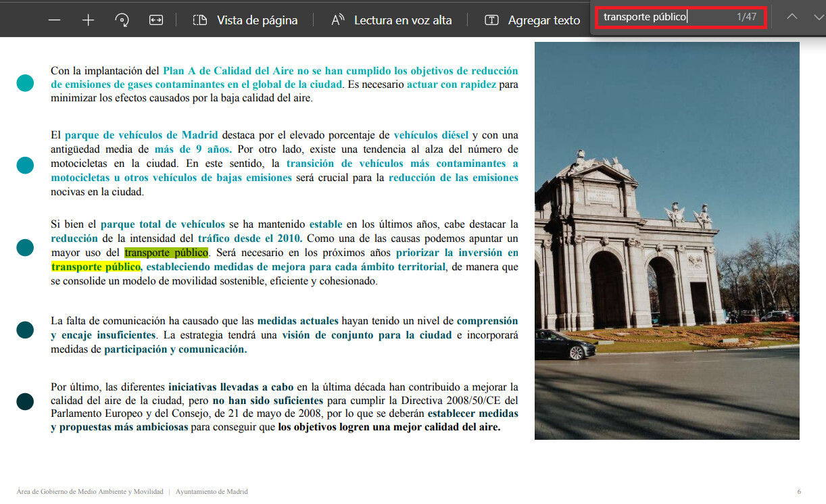Click the Puerta de Alcalá photo
Viewport: 826px width, 504px height.
click(x=667, y=241)
